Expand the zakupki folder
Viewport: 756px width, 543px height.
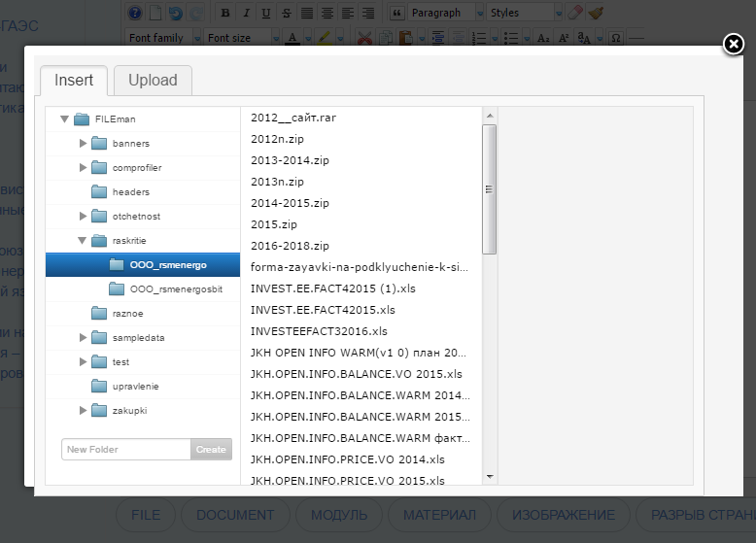[x=83, y=410]
